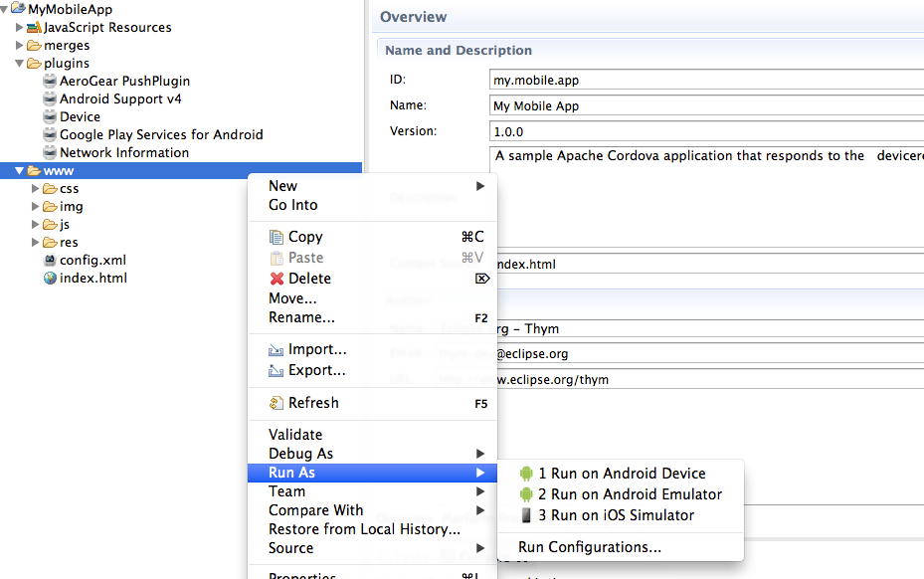Select the config.xml file label
924x579 pixels.
(92, 260)
